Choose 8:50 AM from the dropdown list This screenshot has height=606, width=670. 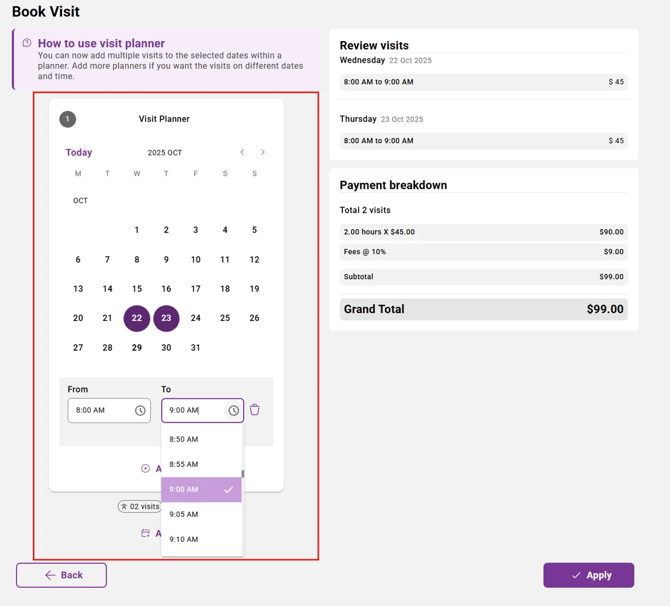pos(184,439)
